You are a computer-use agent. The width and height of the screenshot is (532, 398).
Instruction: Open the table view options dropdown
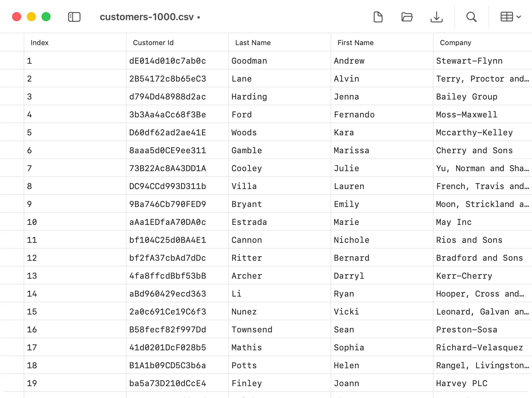[x=511, y=17]
